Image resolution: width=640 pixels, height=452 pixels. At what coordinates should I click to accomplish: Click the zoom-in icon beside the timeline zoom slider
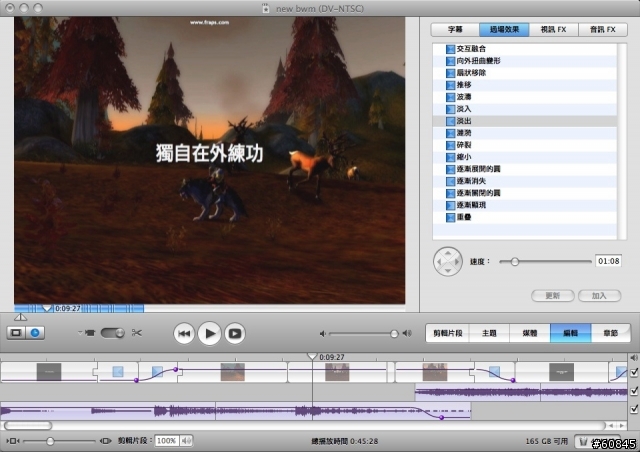pyautogui.click(x=106, y=441)
